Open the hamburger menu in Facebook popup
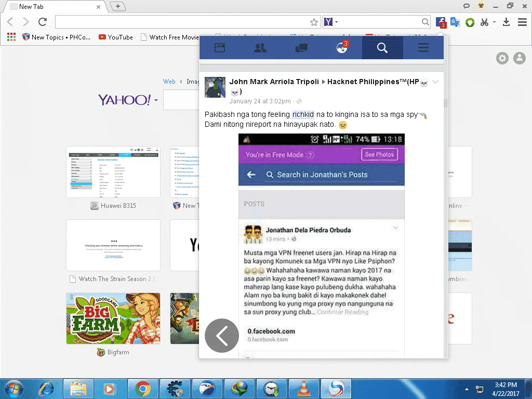The width and height of the screenshot is (532, 399). pyautogui.click(x=423, y=48)
